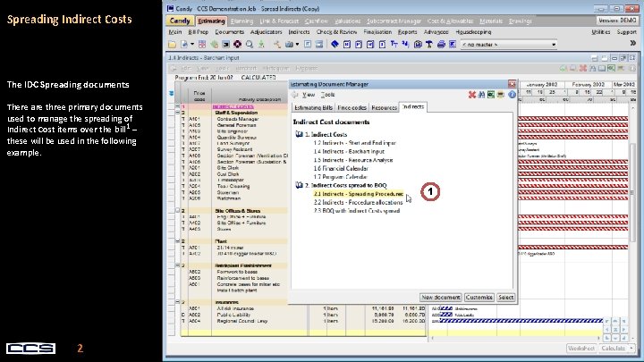Click red delete icon in Document Manager
Viewport: 644px width, 362px height.
[x=472, y=95]
